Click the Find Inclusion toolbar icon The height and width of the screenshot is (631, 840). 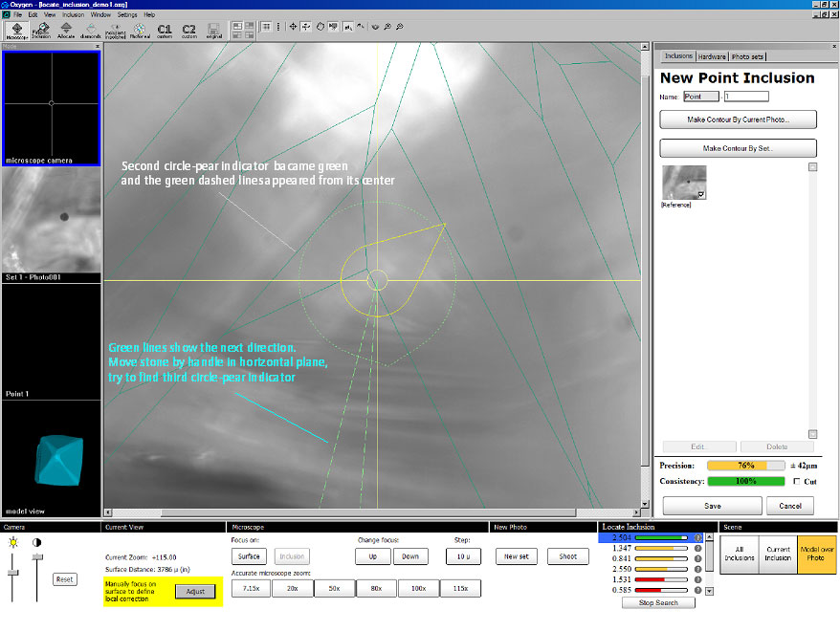[40, 30]
